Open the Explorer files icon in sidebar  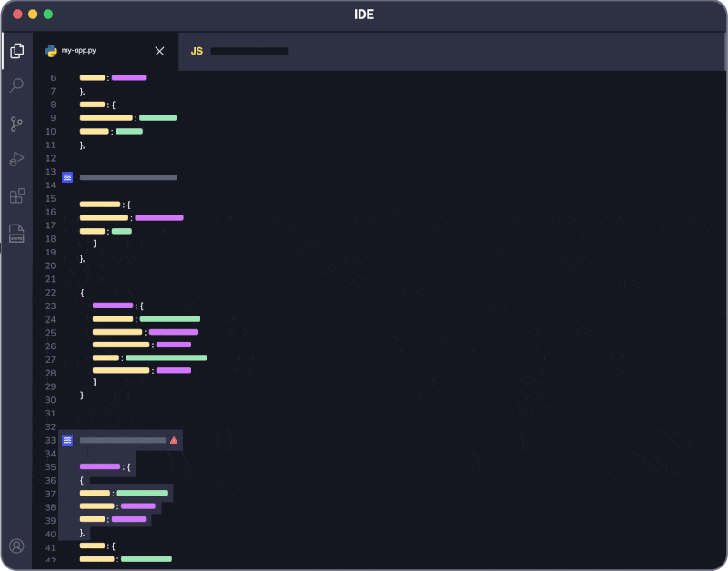(x=17, y=51)
